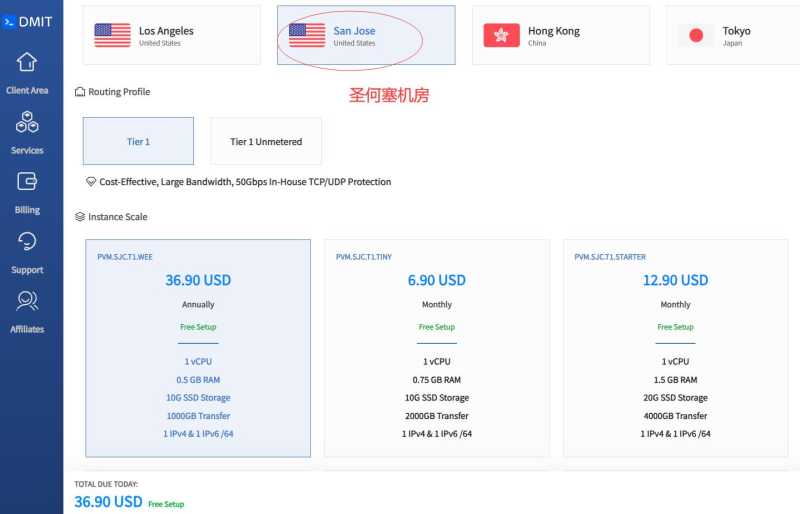Click the Routing Profile section icon

(80, 92)
